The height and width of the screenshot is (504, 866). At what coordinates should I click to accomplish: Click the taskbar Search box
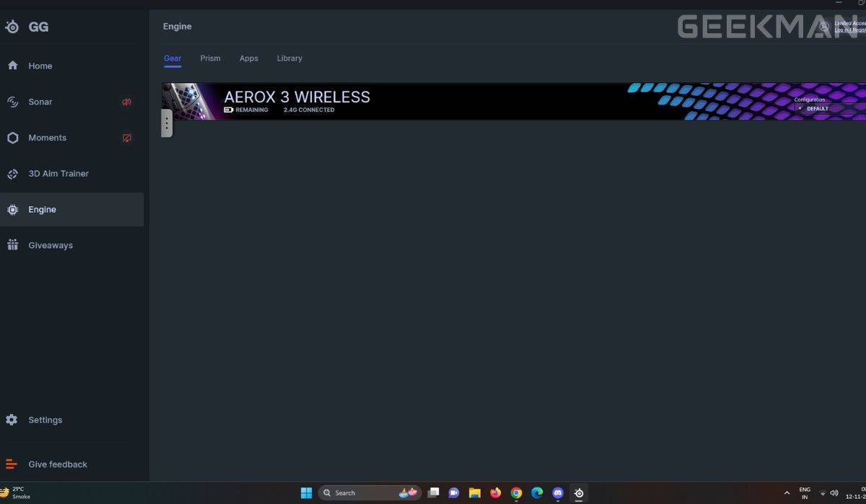(x=370, y=493)
